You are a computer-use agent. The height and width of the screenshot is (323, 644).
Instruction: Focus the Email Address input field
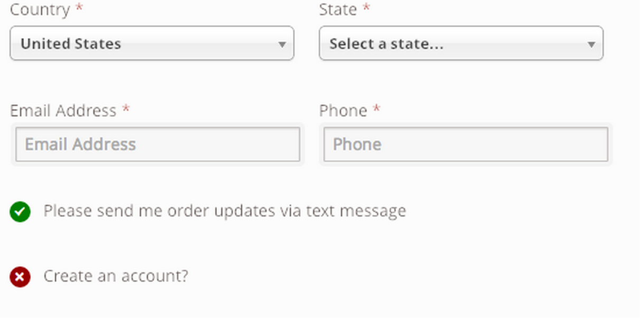click(158, 145)
